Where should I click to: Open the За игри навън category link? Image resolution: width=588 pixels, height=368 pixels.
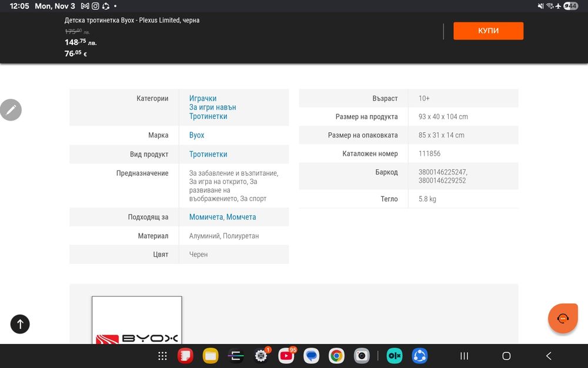coord(213,107)
